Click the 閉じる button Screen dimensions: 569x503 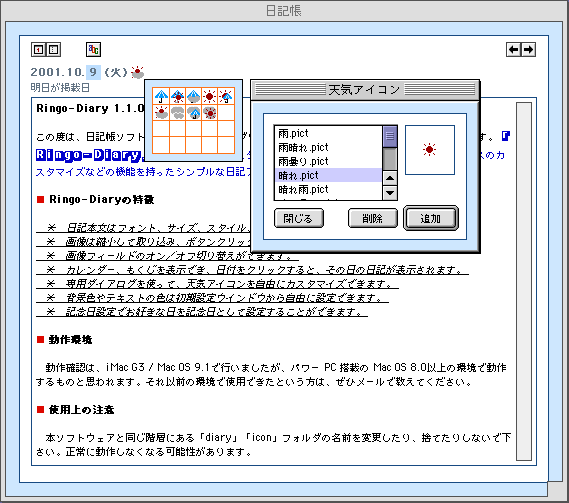click(299, 218)
